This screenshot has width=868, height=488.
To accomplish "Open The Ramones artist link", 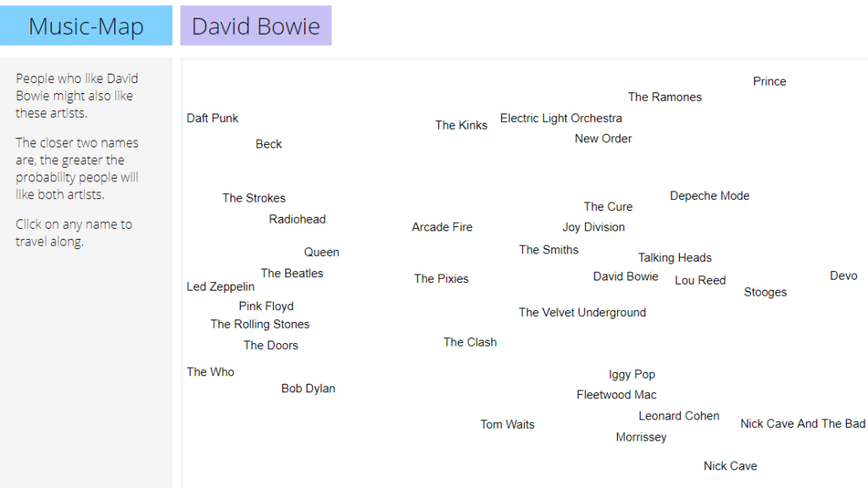I will (665, 97).
